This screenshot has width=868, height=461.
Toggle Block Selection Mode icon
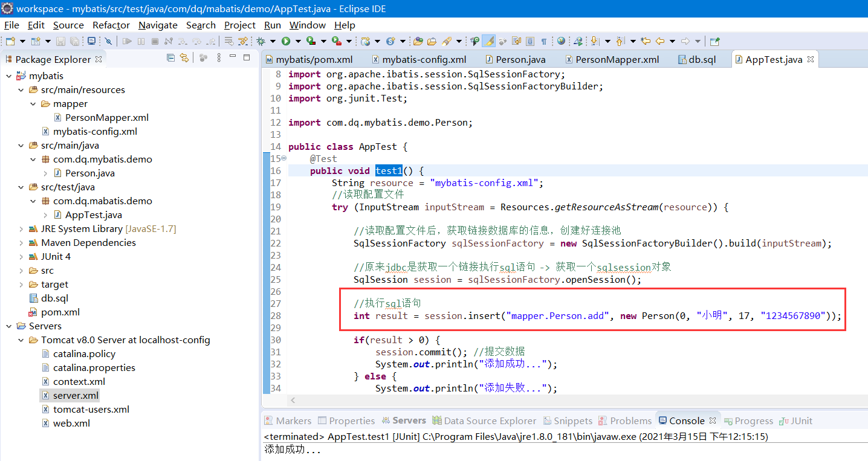pos(530,41)
